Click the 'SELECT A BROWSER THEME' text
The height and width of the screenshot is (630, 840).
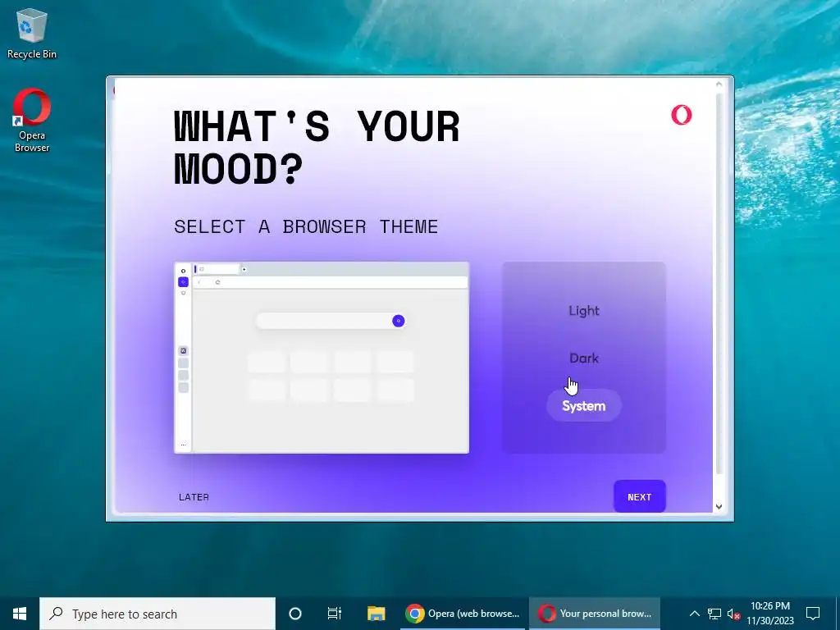point(306,226)
